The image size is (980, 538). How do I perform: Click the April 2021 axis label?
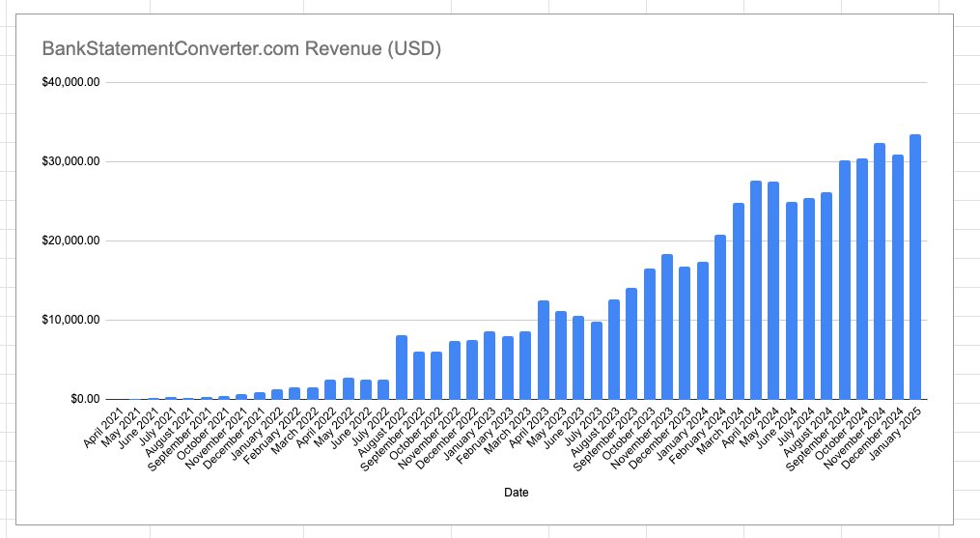pyautogui.click(x=103, y=427)
